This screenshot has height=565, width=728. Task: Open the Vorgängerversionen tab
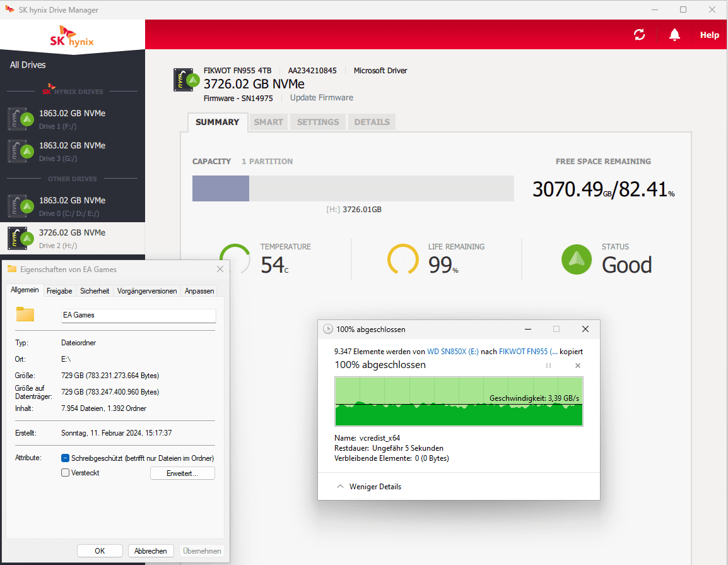coord(147,291)
